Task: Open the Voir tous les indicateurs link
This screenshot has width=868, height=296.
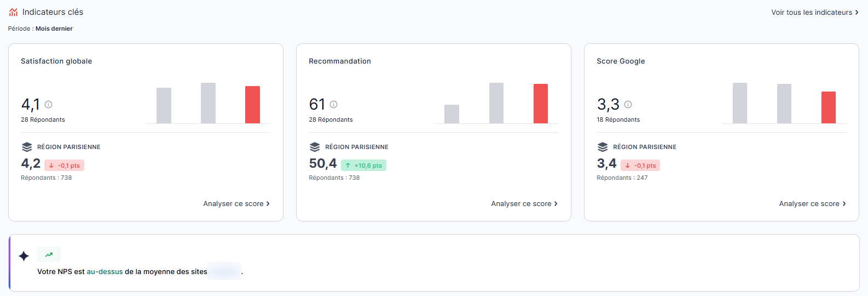Action: pyautogui.click(x=814, y=12)
